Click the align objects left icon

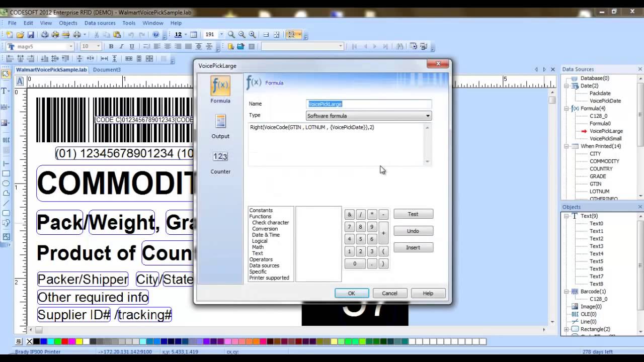[x=10, y=59]
